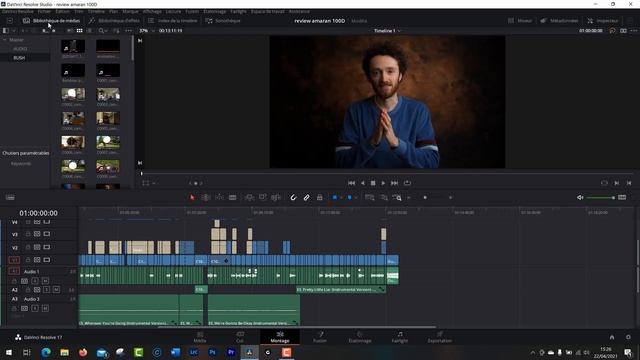Open media pool three-dot options menu
This screenshot has width=640, height=360.
click(x=129, y=31)
